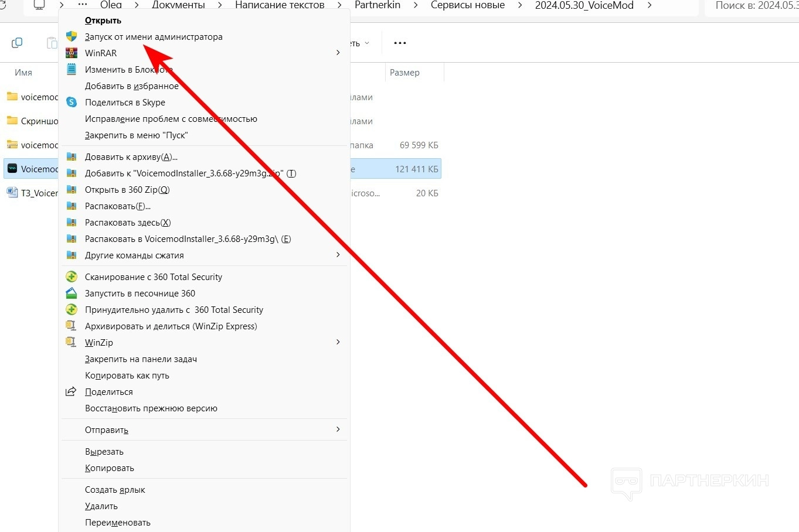The image size is (799, 532).
Task: Click the 360 icon beside Сканирование с 360 Total Security
Action: (72, 277)
